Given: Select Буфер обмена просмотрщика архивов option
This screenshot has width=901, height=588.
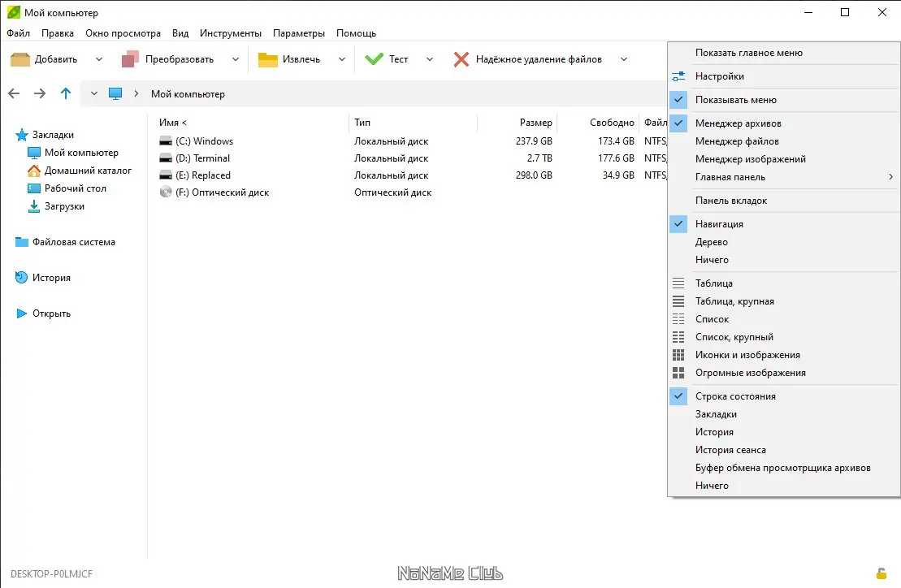Looking at the screenshot, I should click(784, 468).
